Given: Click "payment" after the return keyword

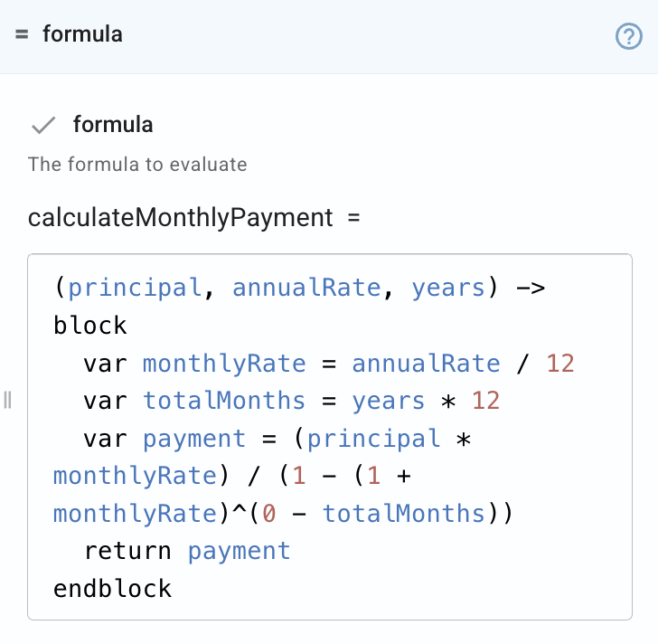Looking at the screenshot, I should 240,551.
